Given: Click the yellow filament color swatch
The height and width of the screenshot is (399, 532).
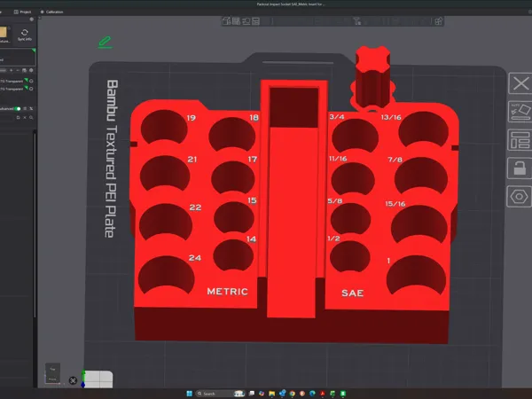Looking at the screenshot, I should point(3,32).
